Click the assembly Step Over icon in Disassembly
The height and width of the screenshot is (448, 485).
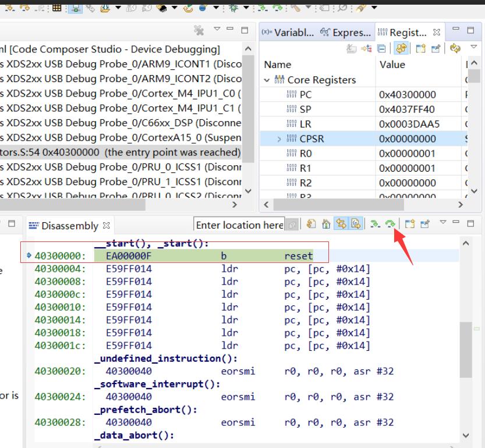tap(390, 225)
